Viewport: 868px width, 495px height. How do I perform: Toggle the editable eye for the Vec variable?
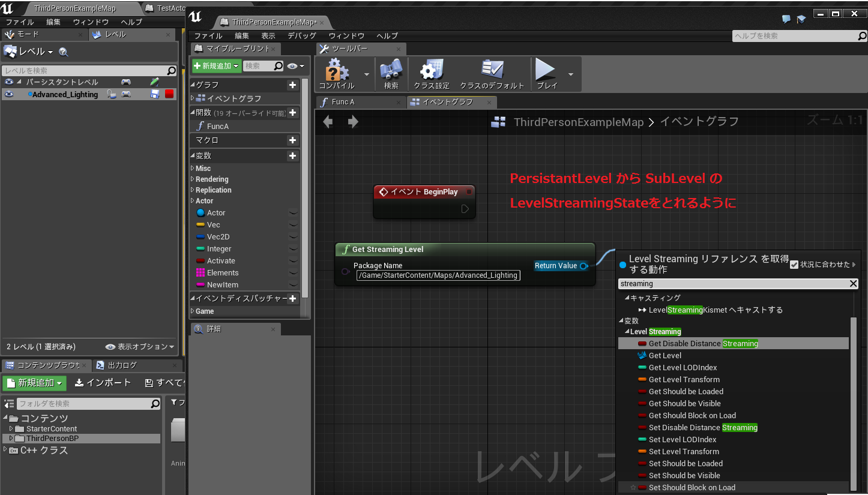tap(293, 224)
